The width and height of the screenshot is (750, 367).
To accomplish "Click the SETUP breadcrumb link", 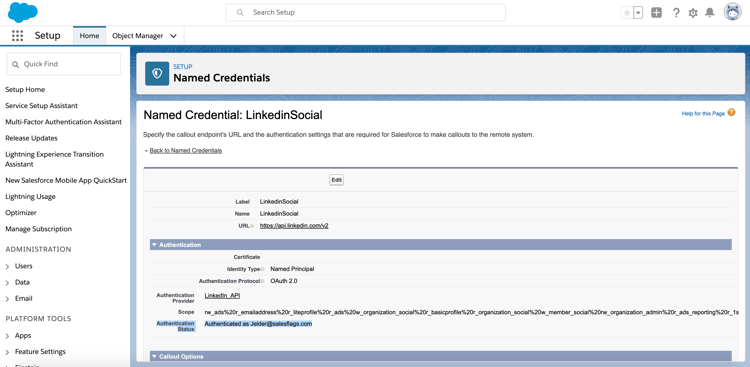I will pyautogui.click(x=183, y=67).
